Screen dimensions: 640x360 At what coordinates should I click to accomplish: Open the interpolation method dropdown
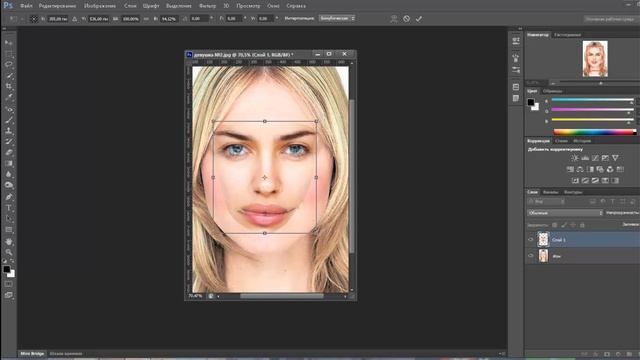[337, 18]
